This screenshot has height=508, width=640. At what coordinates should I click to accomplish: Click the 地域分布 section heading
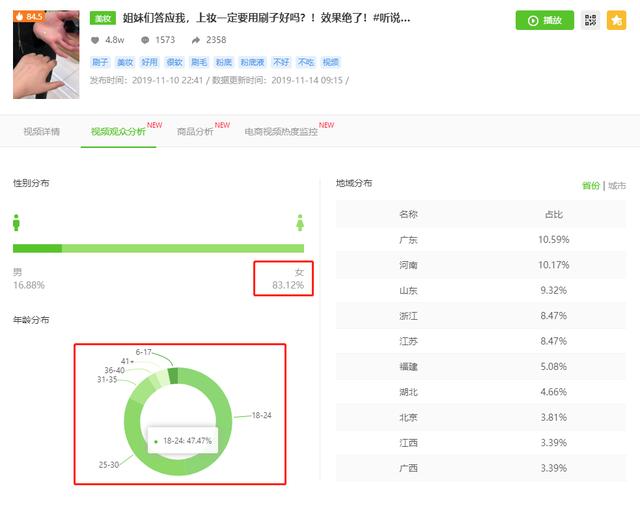[354, 183]
